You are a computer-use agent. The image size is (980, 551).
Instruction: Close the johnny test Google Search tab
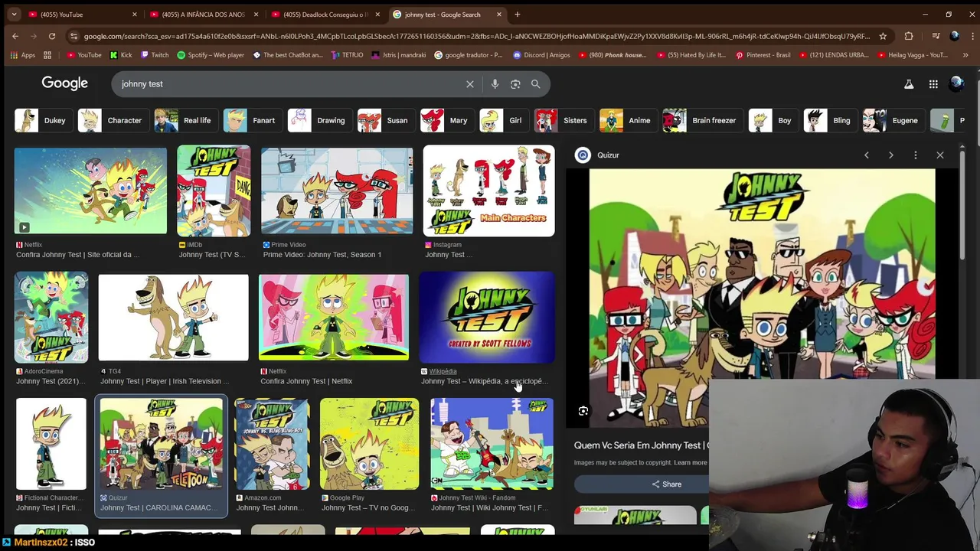[x=499, y=15]
